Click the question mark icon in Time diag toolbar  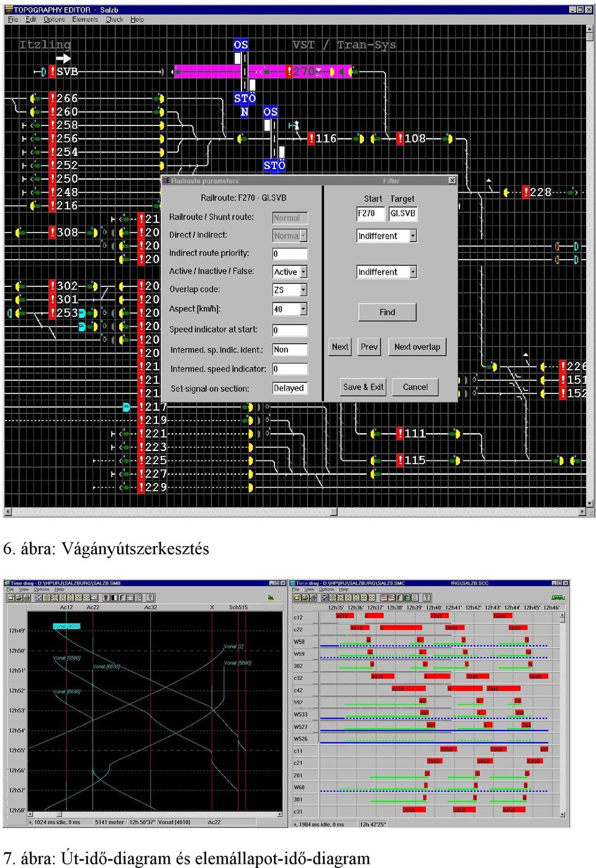point(150,598)
